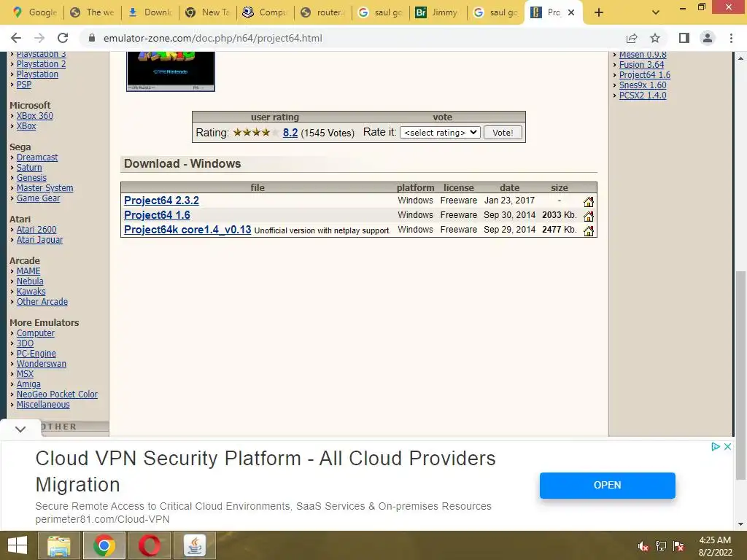
Task: Close the active Project64 tab
Action: click(571, 12)
